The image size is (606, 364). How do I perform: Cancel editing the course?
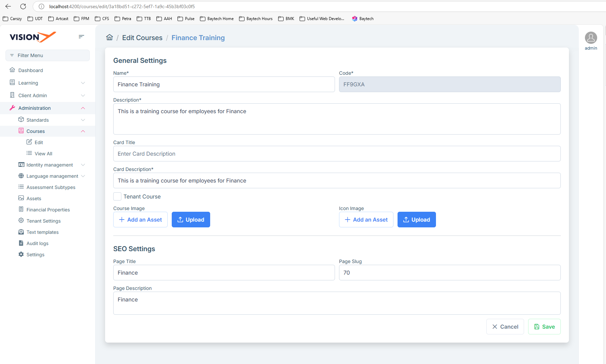[x=505, y=327]
